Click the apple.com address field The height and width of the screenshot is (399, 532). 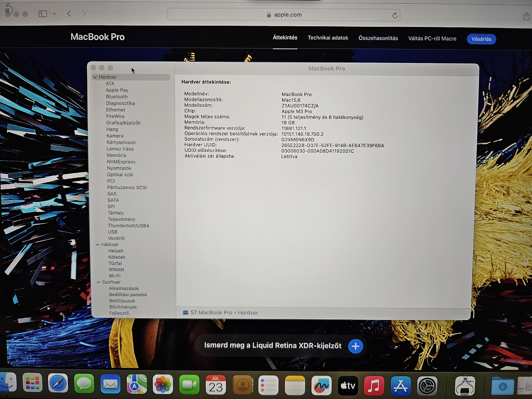[x=284, y=15]
